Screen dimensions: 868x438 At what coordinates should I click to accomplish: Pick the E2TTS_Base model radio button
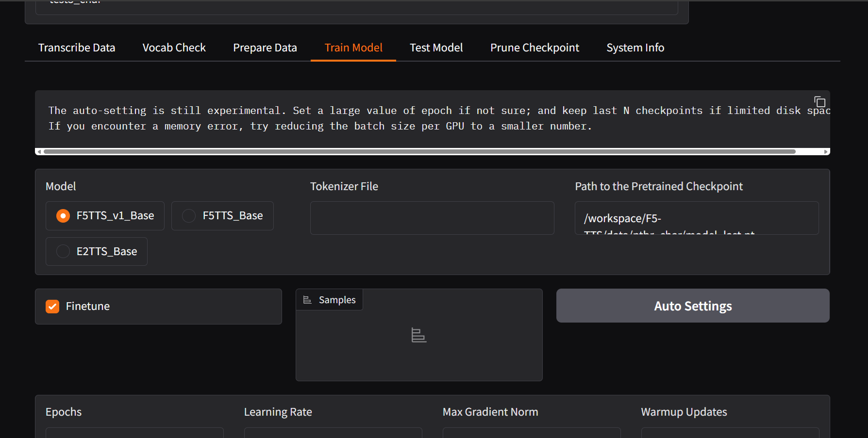point(63,251)
